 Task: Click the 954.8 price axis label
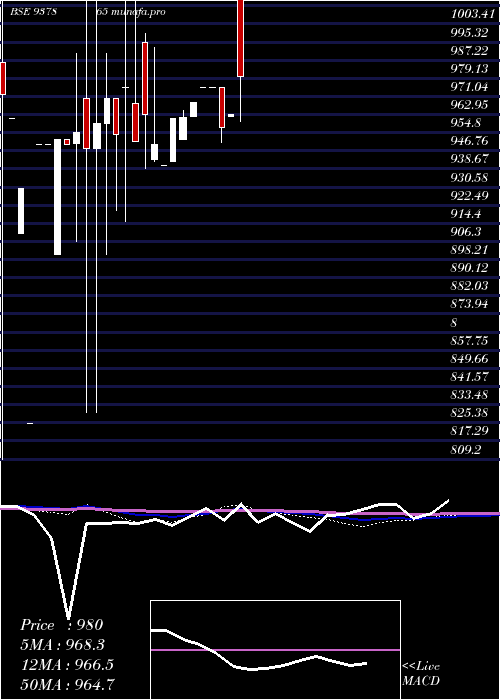click(467, 123)
